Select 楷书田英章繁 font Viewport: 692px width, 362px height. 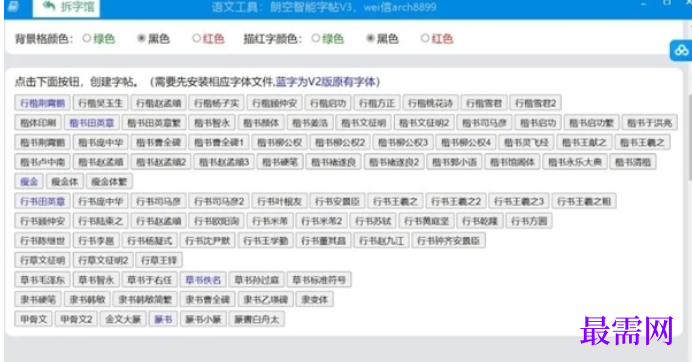coord(154,123)
